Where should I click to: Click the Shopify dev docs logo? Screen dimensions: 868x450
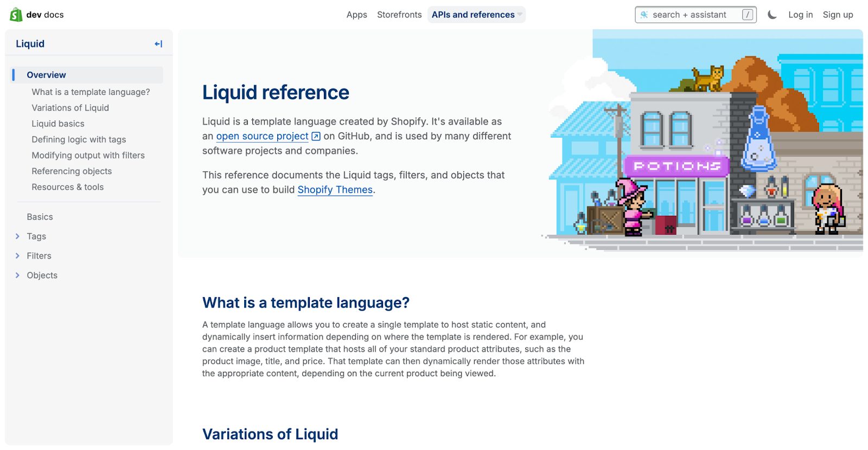[37, 15]
